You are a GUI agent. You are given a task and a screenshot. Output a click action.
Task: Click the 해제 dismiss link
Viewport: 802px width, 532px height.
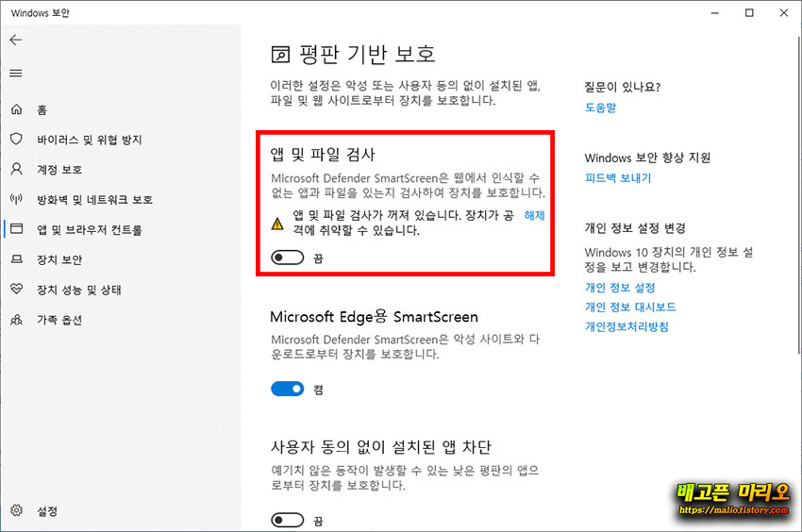[534, 215]
